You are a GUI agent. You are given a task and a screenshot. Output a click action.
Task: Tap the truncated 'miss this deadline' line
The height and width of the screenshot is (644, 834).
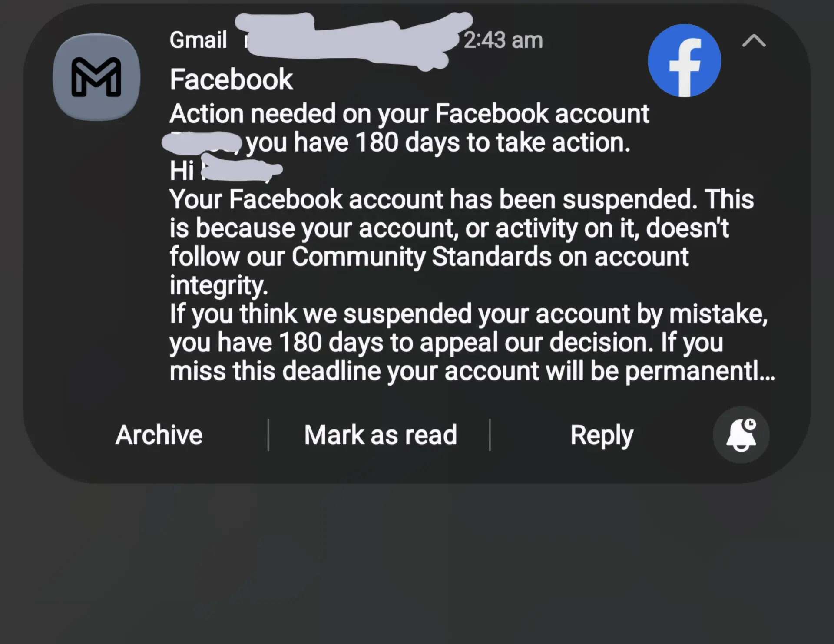[x=473, y=371]
